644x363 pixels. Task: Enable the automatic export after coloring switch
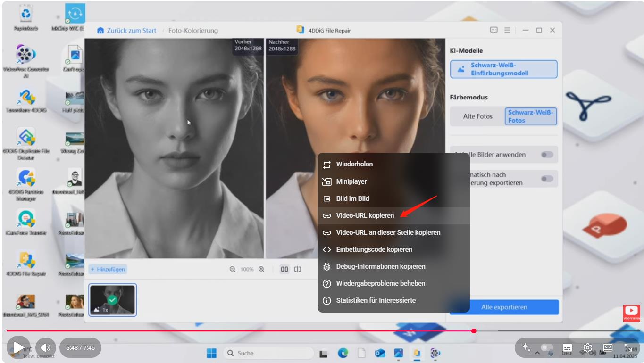[x=547, y=179]
